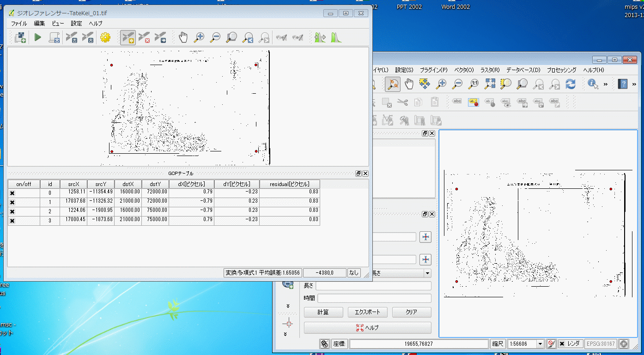Select the Delete GCP point tool
644x355 pixels.
pos(144,37)
